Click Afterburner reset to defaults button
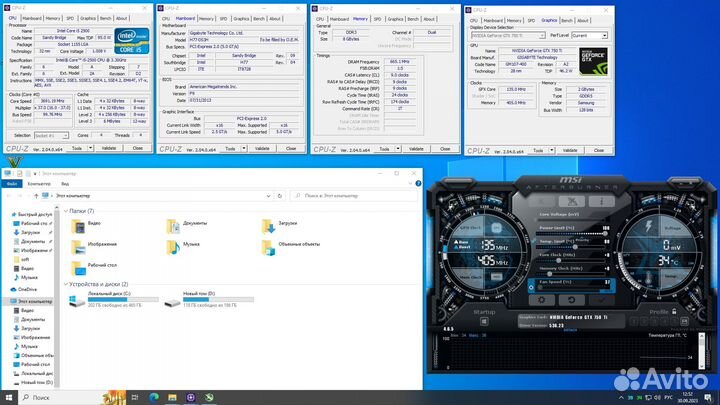This screenshot has height=405, width=720. coord(572,300)
